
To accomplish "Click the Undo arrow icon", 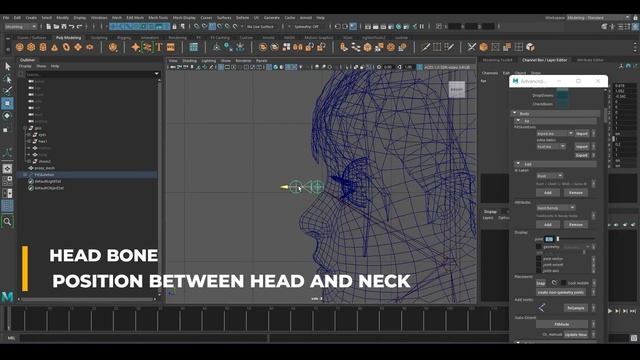I will click(x=71, y=27).
